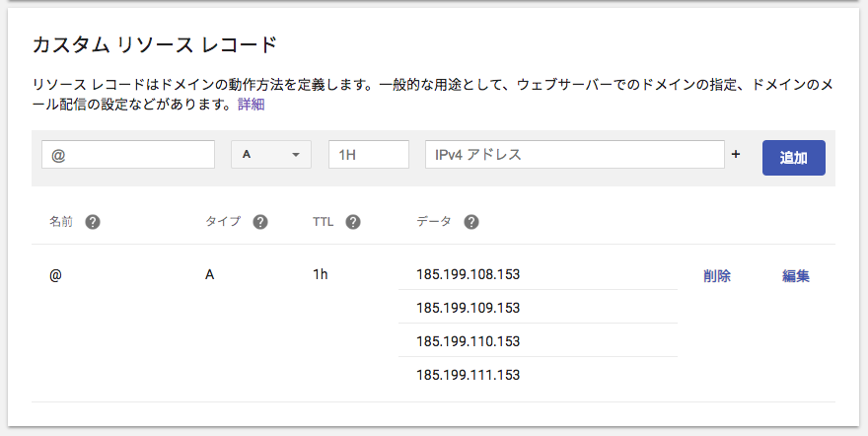Click 編集 to edit the A record
The width and height of the screenshot is (868, 436).
tap(796, 276)
